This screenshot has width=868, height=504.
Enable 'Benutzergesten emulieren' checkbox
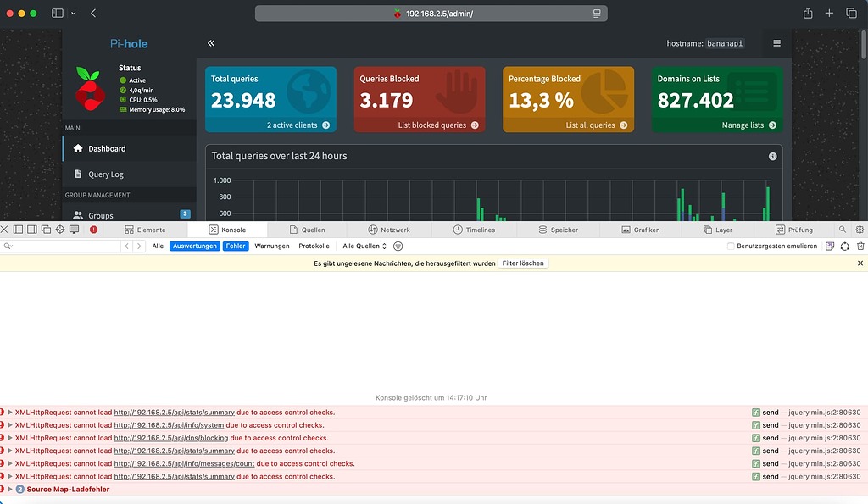pyautogui.click(x=731, y=246)
